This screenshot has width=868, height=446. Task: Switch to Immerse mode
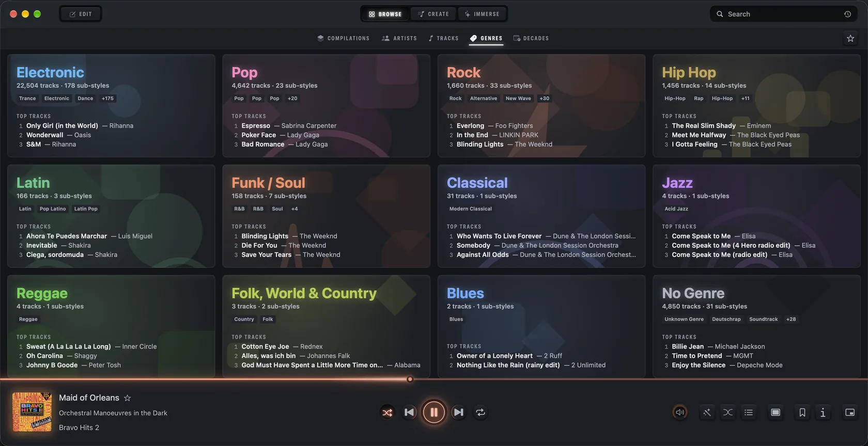point(482,14)
